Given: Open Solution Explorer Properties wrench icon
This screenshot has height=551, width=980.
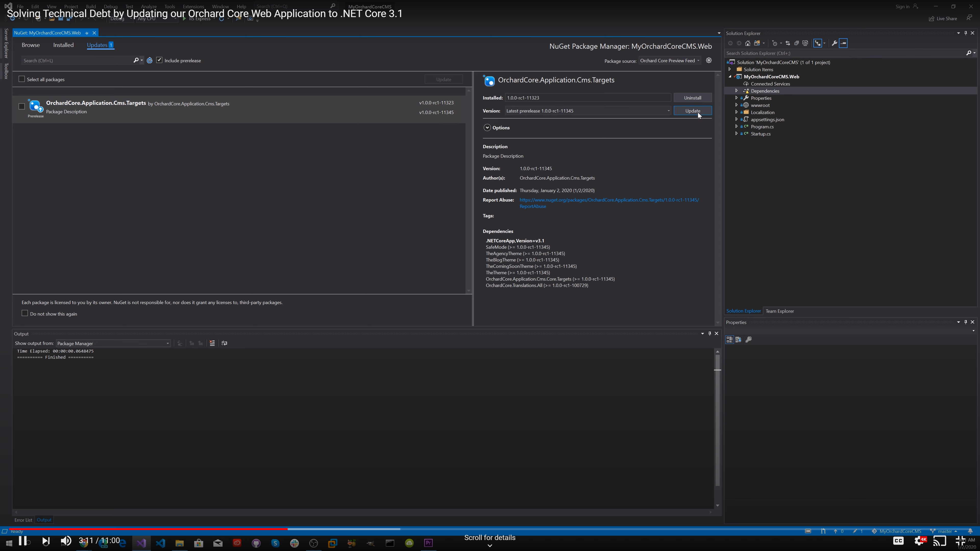Looking at the screenshot, I should 834,43.
